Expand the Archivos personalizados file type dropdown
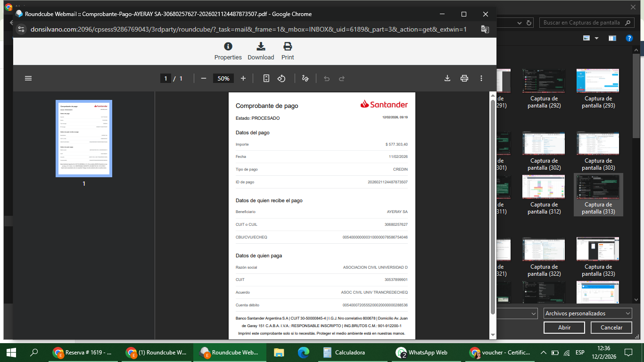Viewport: 644px width, 362px height. tap(587, 313)
